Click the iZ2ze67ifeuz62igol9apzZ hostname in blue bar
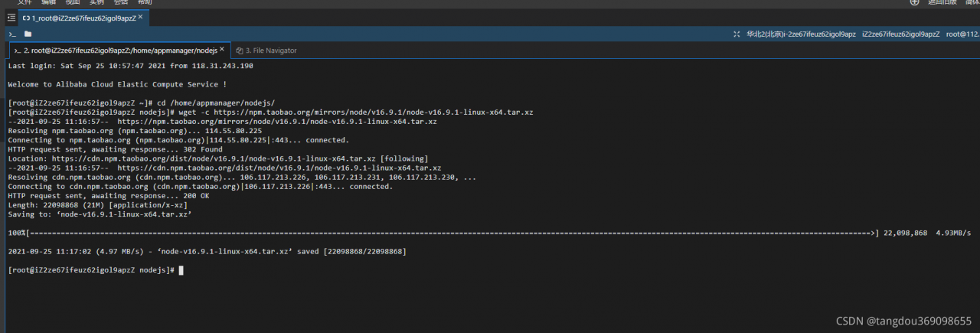 click(x=900, y=34)
